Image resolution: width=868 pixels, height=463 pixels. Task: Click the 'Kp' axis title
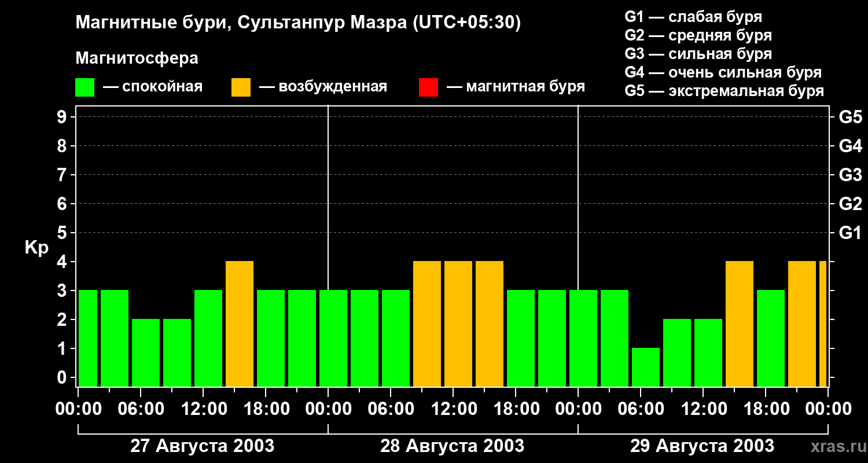pyautogui.click(x=36, y=248)
